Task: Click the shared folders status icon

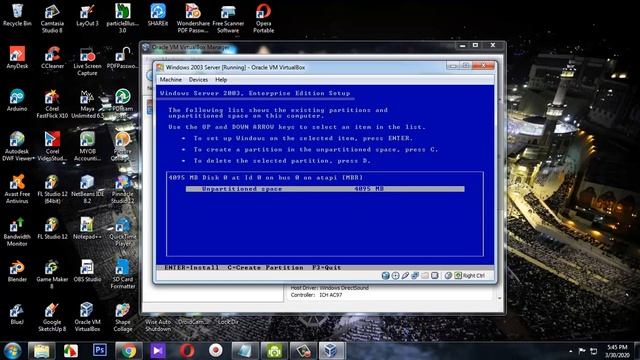Action: coord(425,276)
